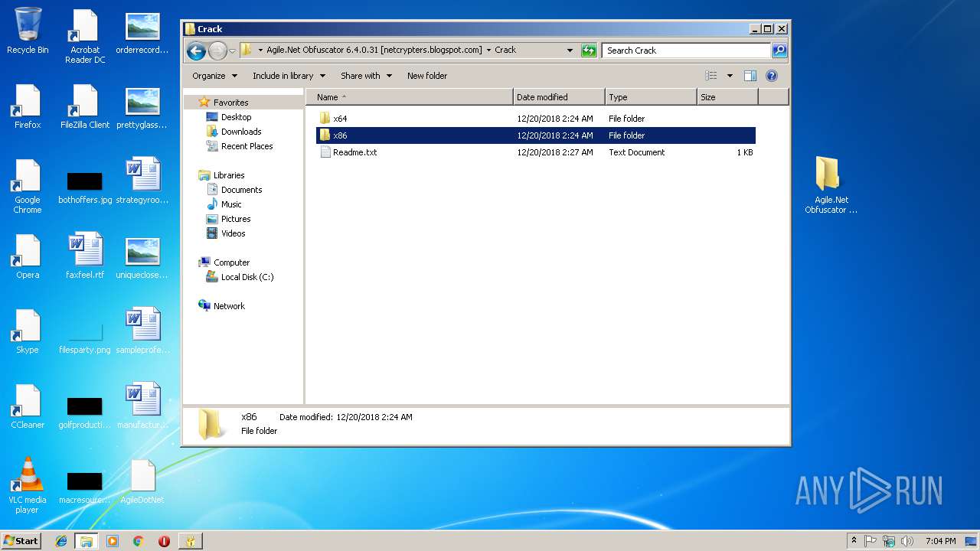Select the faxfeel.rtf desktop document
980x551 pixels.
(85, 256)
